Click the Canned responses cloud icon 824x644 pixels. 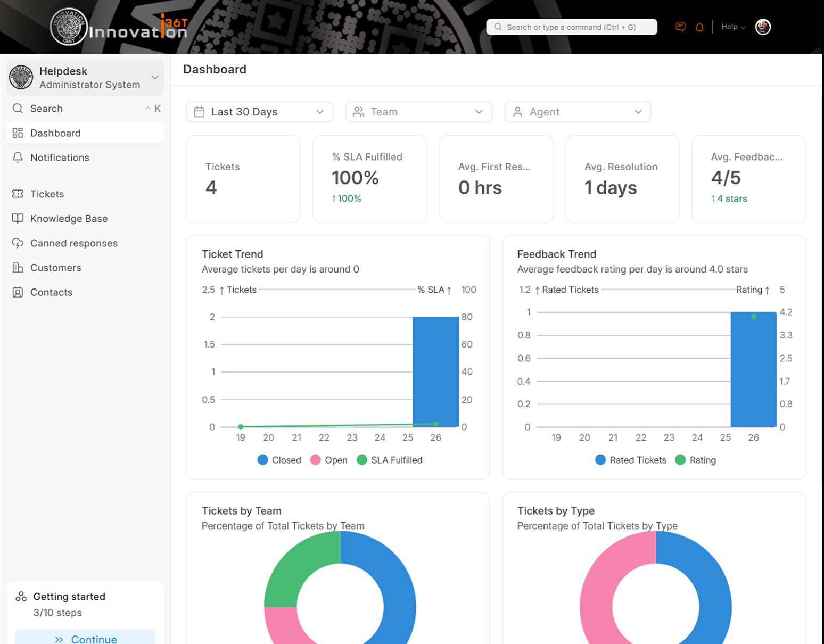18,243
